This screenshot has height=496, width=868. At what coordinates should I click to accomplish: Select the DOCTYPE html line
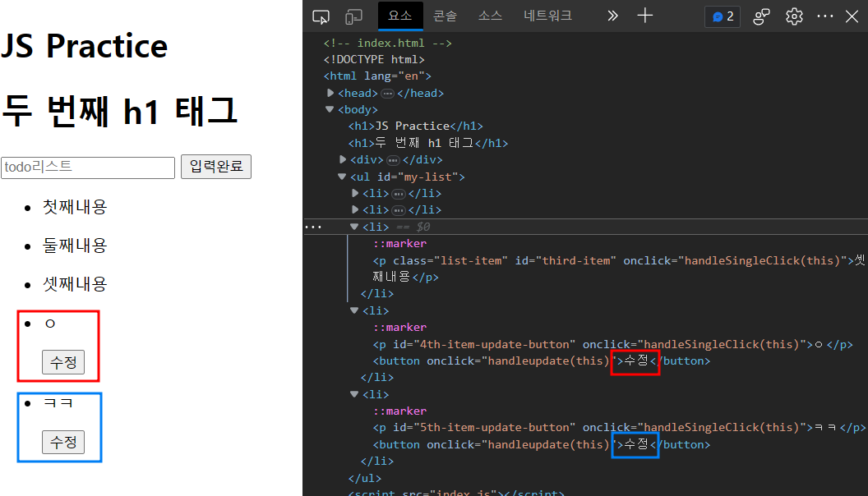click(374, 59)
